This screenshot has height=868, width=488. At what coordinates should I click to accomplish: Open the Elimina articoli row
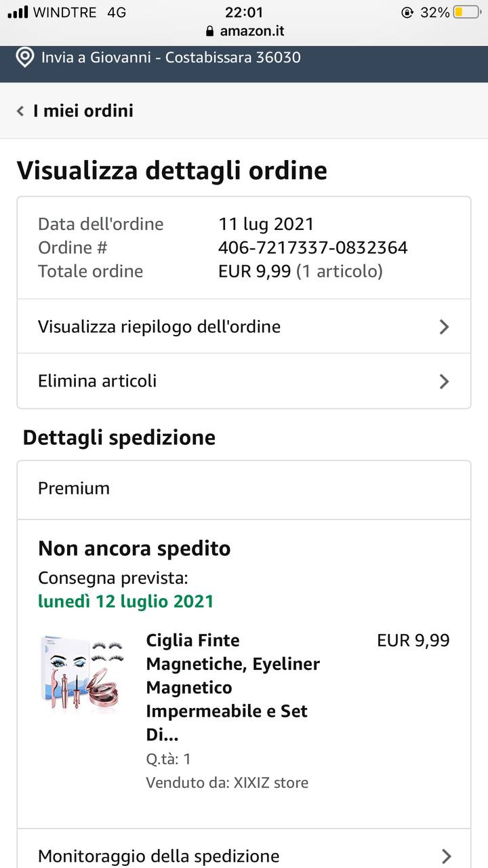point(98,381)
